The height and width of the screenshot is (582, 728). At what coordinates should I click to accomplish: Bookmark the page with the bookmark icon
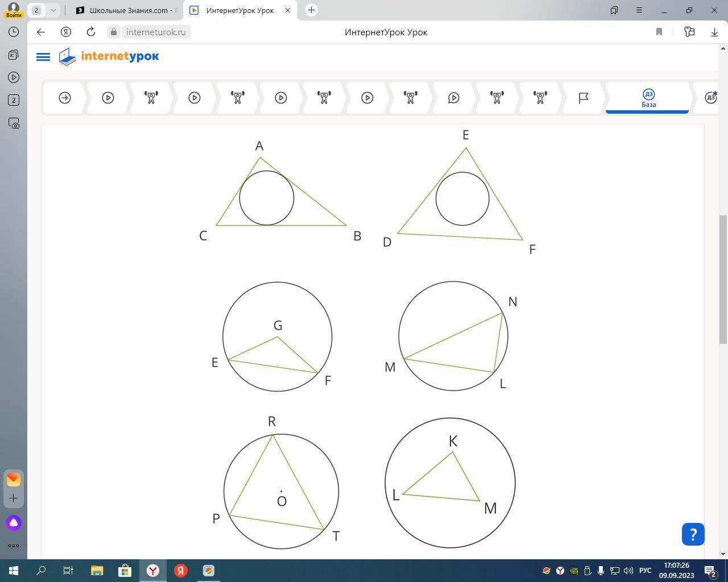click(x=659, y=32)
